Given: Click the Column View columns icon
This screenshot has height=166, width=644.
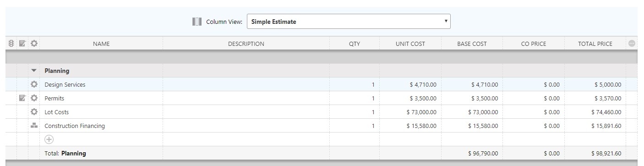Looking at the screenshot, I should coord(197,22).
